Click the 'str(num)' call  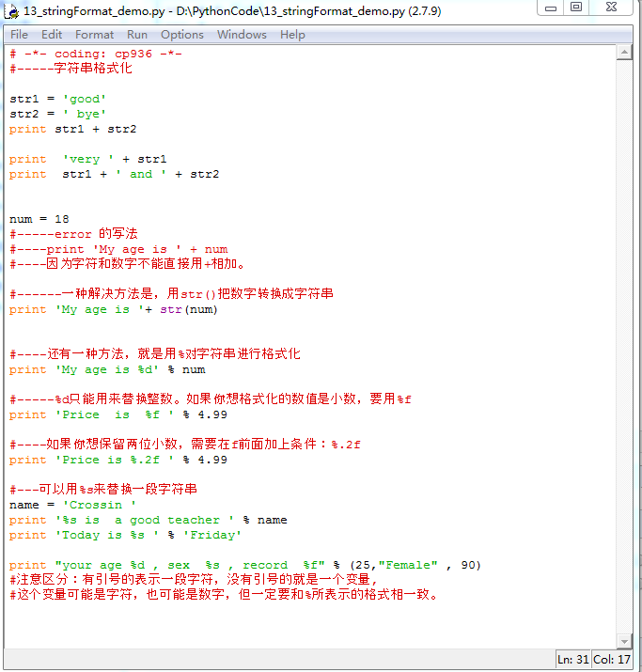[x=189, y=309]
